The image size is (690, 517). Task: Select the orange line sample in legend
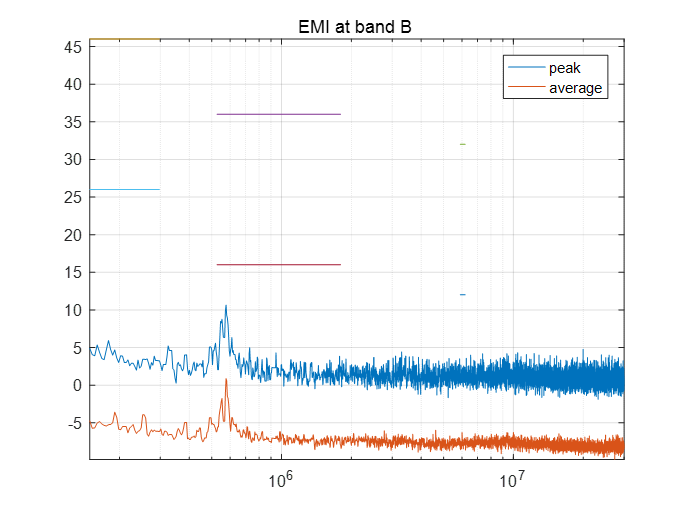pyautogui.click(x=527, y=88)
